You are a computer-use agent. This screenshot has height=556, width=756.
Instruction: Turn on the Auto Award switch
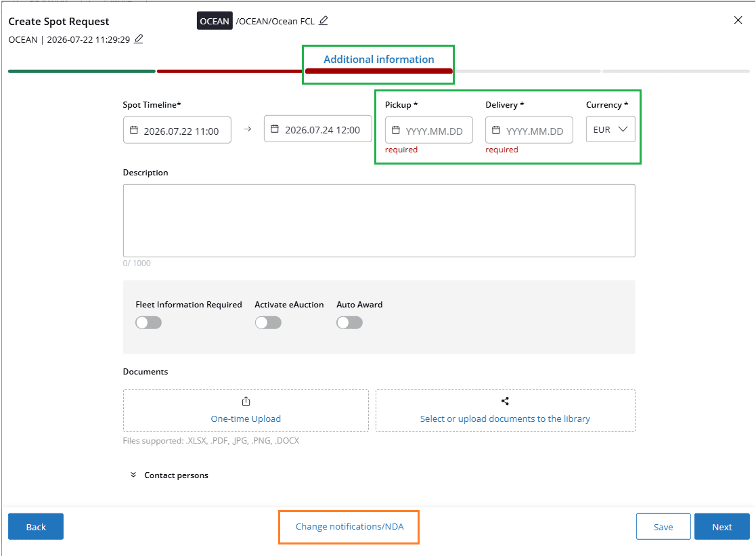point(349,322)
